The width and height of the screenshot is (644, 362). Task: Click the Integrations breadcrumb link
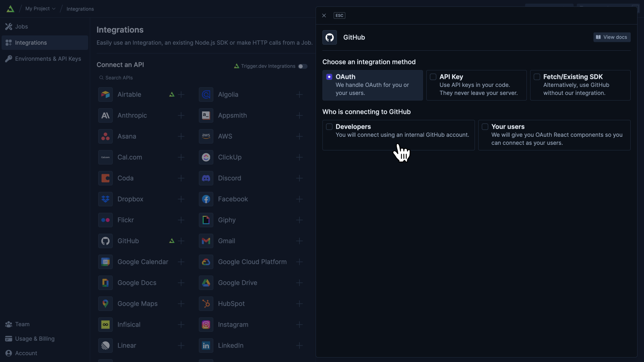pyautogui.click(x=80, y=9)
